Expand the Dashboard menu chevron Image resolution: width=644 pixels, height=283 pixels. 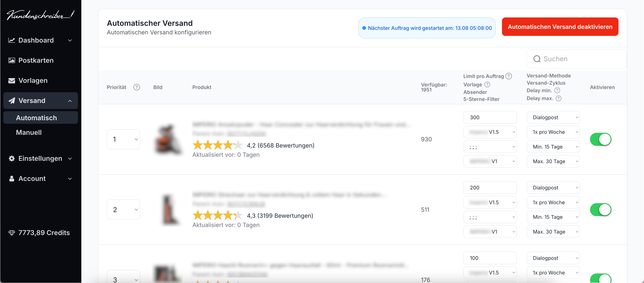point(70,40)
